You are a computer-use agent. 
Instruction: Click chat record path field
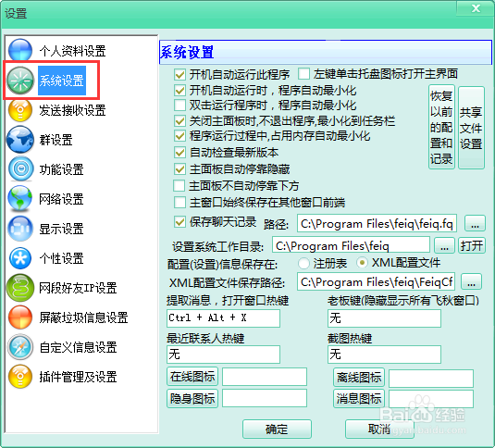pos(377,223)
